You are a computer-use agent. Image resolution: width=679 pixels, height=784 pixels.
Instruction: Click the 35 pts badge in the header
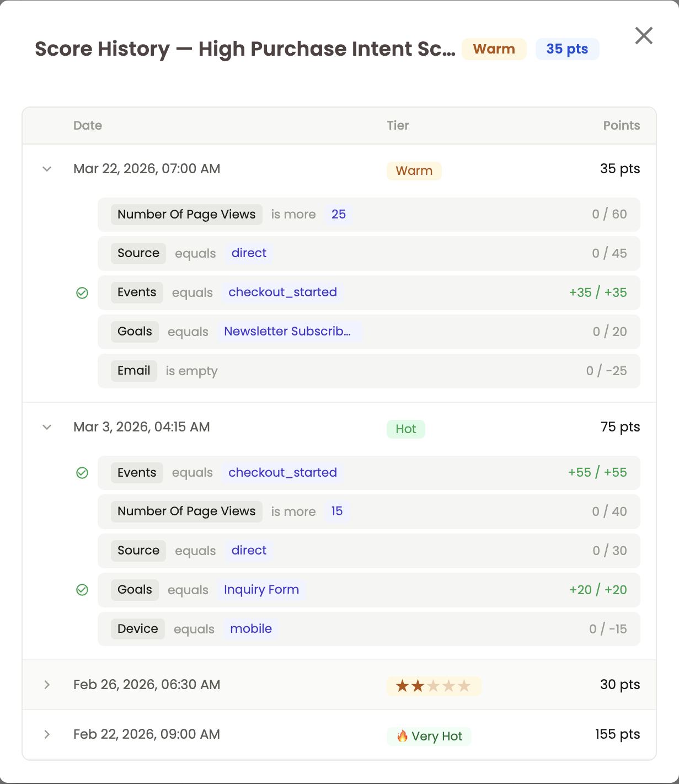click(567, 49)
